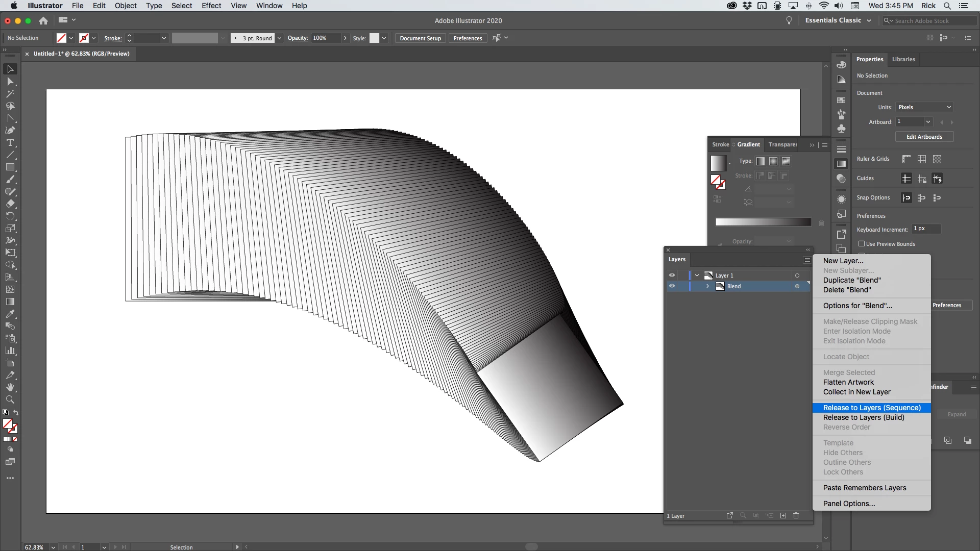
Task: Hide Layer 1 with the eye icon
Action: [x=672, y=275]
